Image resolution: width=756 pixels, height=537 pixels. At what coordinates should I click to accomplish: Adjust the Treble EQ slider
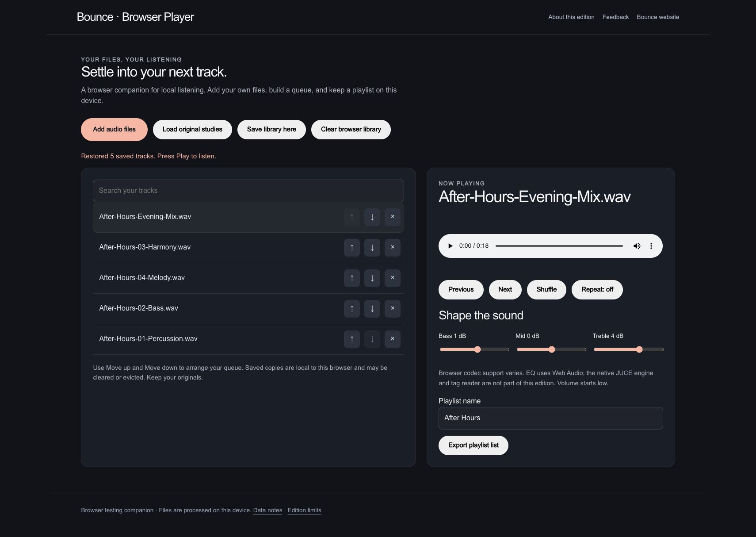pyautogui.click(x=628, y=349)
